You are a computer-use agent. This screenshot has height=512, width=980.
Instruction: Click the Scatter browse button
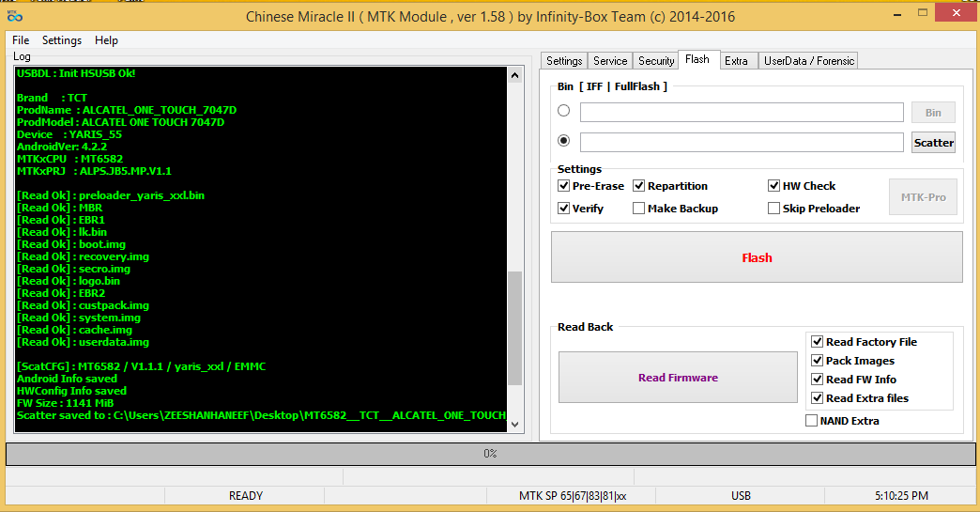point(933,143)
